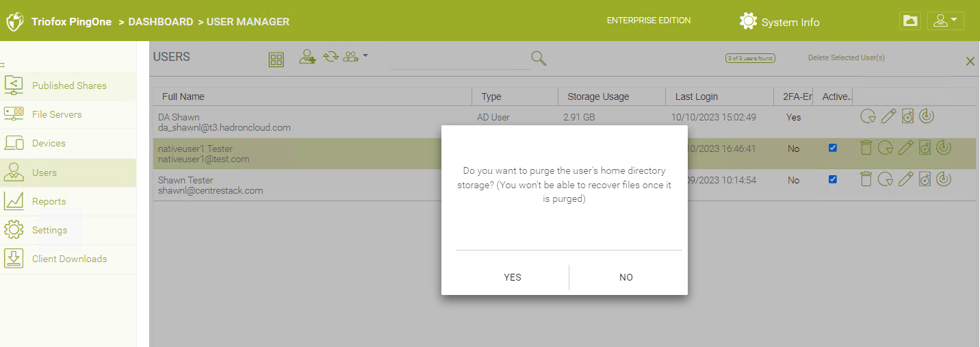Viewport: 980px width, 347px height.
Task: Click pencil edit icon for Shawn Tester
Action: [x=906, y=179]
